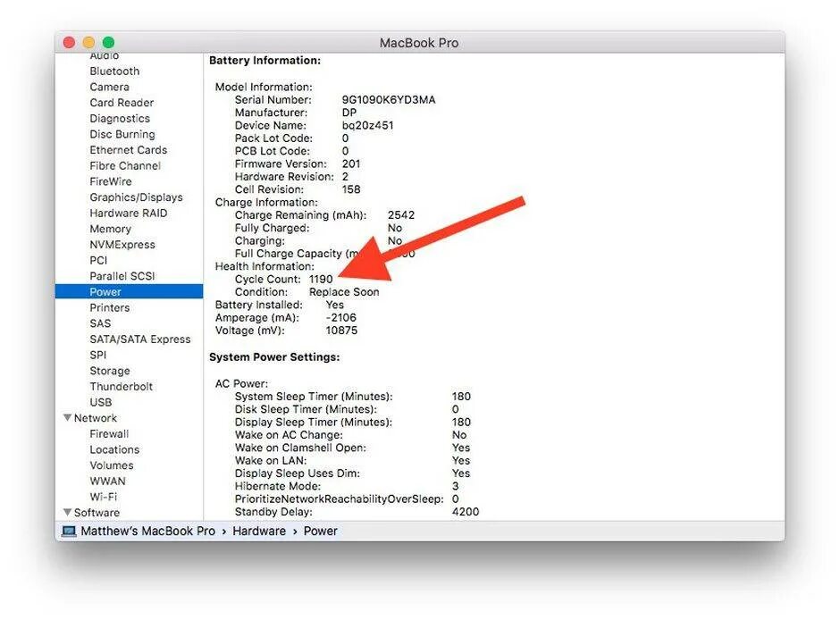Click Power in the path bar

coord(320,532)
